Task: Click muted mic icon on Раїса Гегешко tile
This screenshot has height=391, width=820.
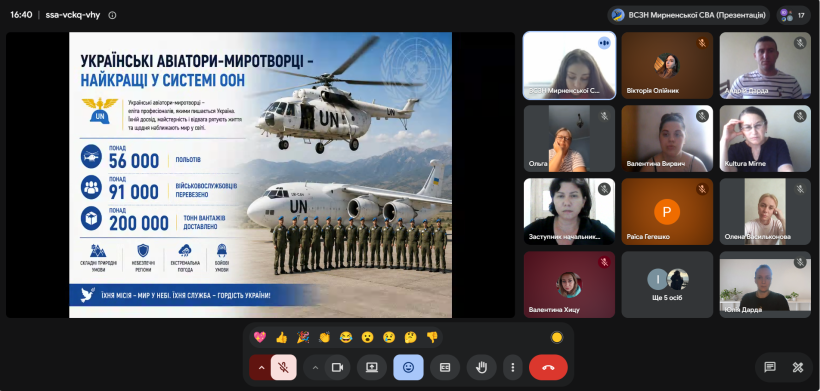Action: pyautogui.click(x=702, y=189)
